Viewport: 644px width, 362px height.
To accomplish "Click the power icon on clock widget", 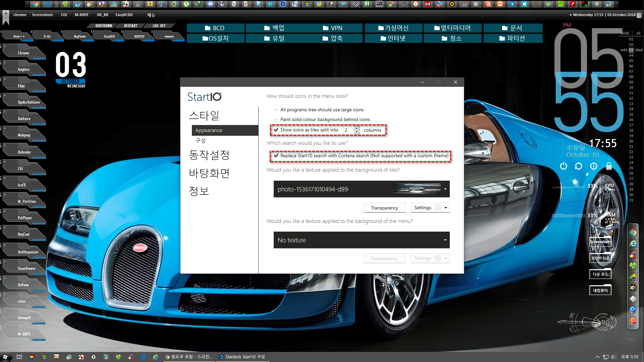I will pos(563,166).
